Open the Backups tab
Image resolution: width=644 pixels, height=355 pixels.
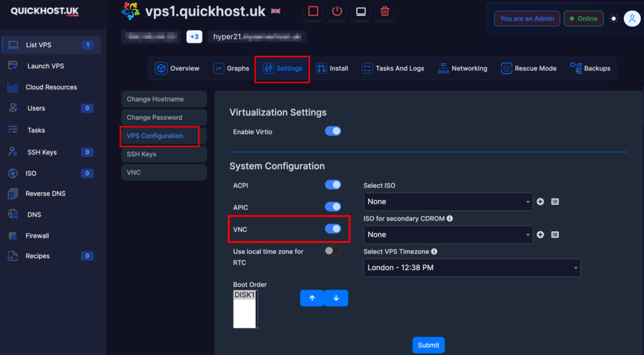click(x=590, y=68)
